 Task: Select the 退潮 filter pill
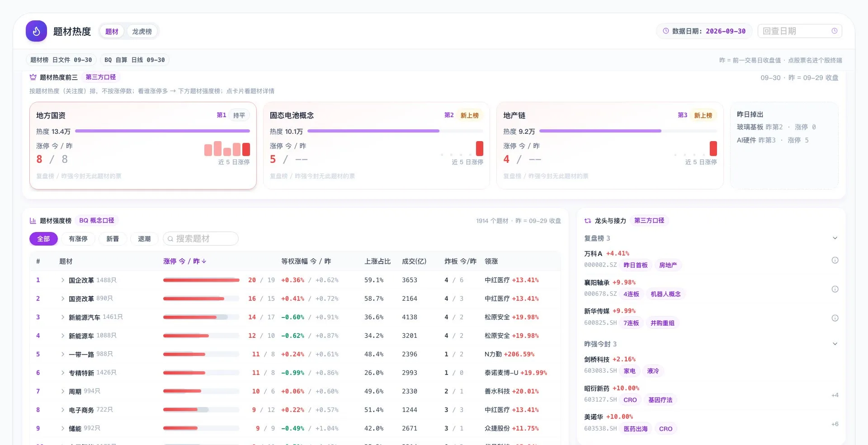point(144,239)
